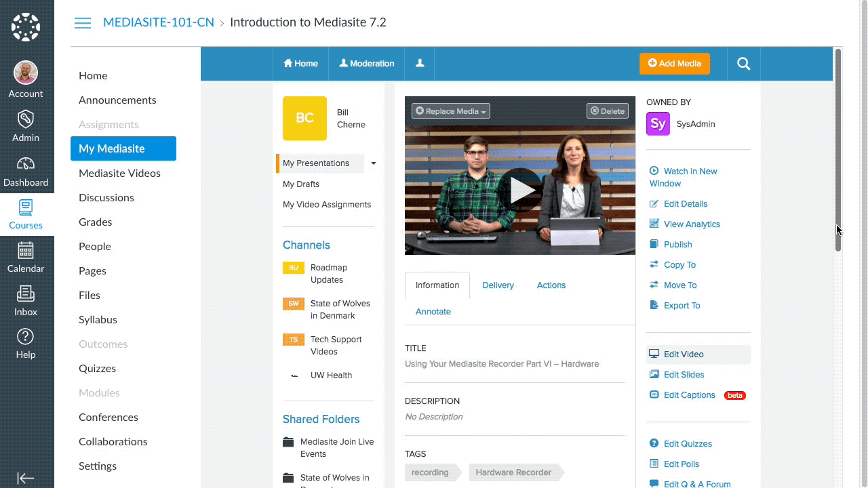Switch to the Delivery tab
This screenshot has height=488, width=868.
498,285
